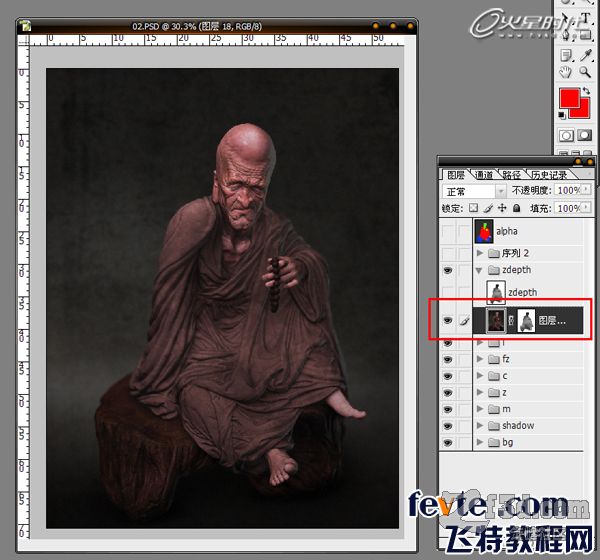Image resolution: width=600 pixels, height=560 pixels.
Task: Expand the z group
Action: click(x=480, y=392)
